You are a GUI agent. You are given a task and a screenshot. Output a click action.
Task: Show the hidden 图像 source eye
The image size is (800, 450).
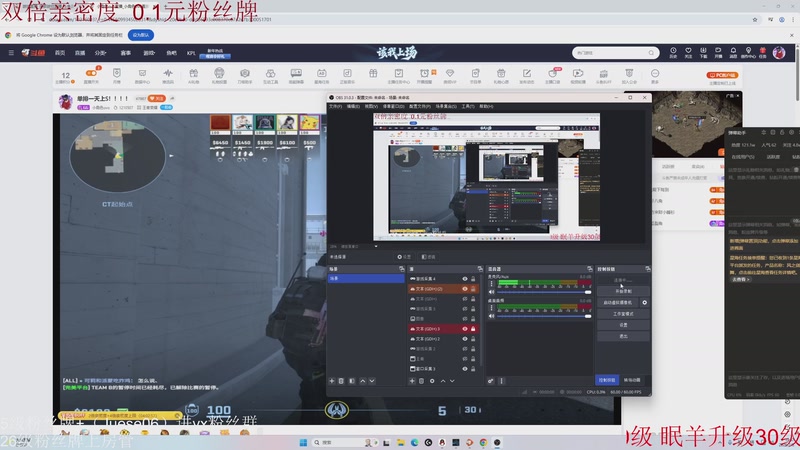465,318
